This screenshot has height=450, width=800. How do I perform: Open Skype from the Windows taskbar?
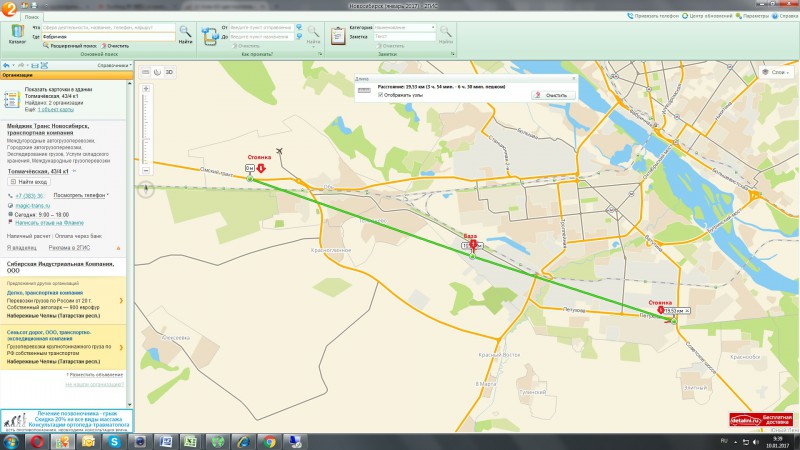pos(114,440)
